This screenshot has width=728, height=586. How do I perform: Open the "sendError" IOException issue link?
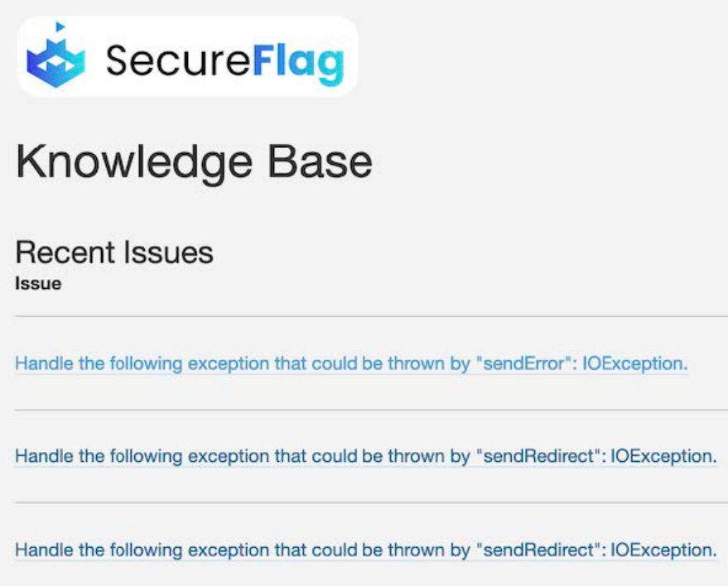coord(351,363)
